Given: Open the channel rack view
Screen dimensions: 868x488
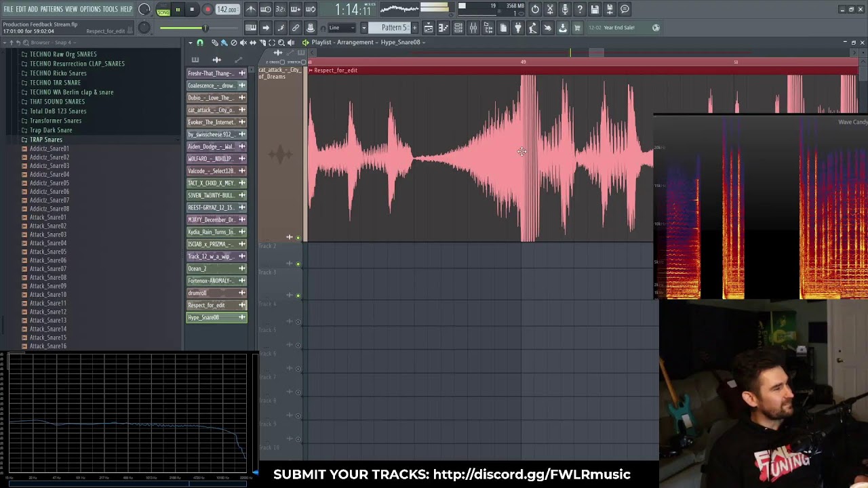Looking at the screenshot, I should [x=458, y=28].
